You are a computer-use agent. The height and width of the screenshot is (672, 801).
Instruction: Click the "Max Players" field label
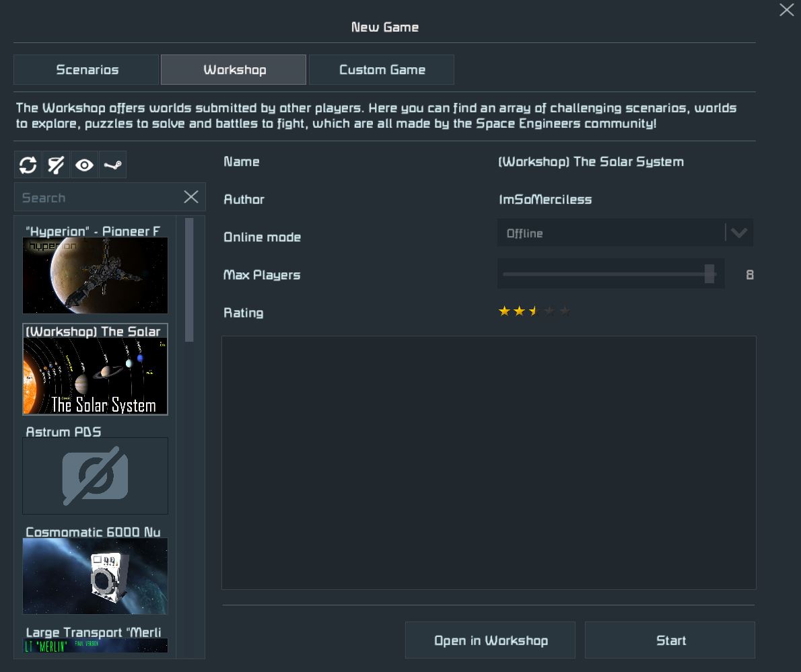click(x=262, y=274)
